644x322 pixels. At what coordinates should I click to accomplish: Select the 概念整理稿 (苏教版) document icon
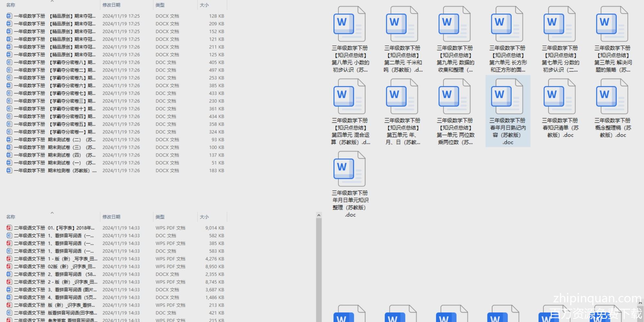612,97
